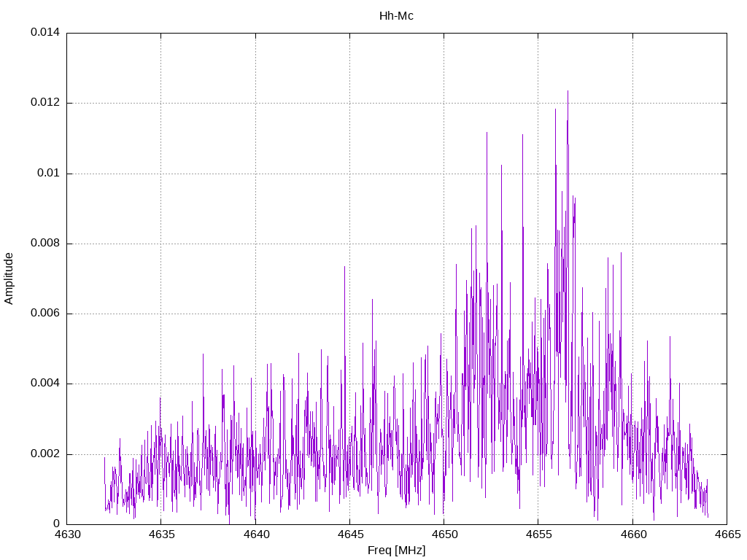Click the 0.004 y-axis tick label

44,384
